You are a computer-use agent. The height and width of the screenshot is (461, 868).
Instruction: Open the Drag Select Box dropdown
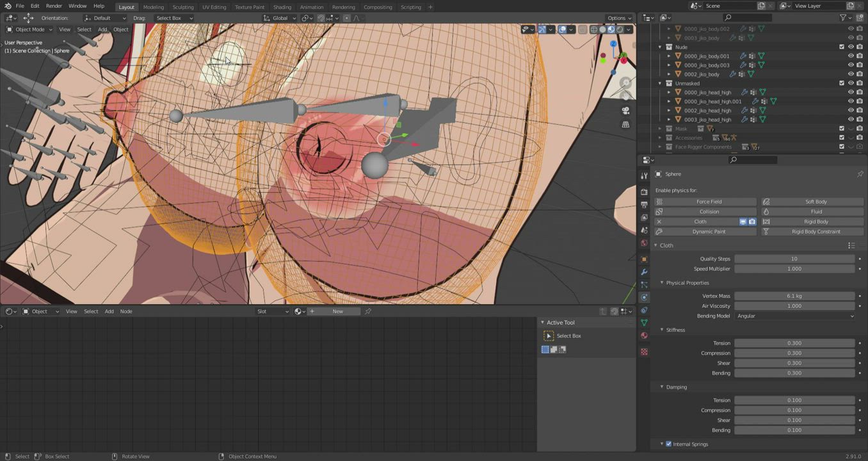coord(173,18)
